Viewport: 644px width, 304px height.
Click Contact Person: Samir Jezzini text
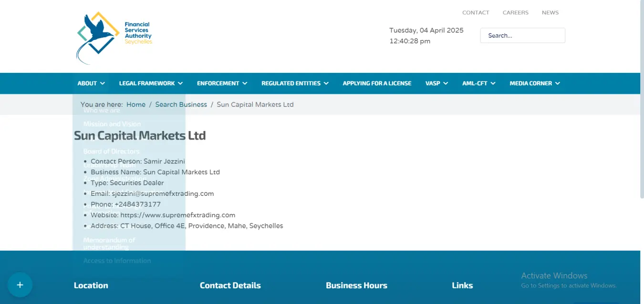[138, 162]
